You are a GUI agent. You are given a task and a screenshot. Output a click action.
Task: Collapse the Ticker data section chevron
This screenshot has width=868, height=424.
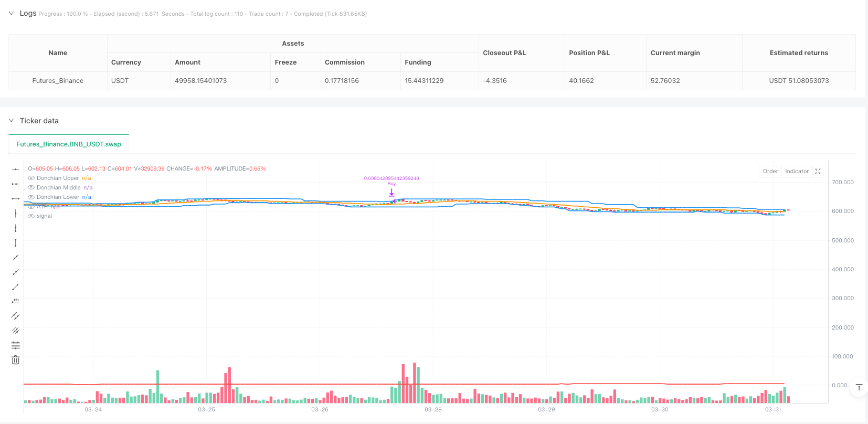click(11, 120)
